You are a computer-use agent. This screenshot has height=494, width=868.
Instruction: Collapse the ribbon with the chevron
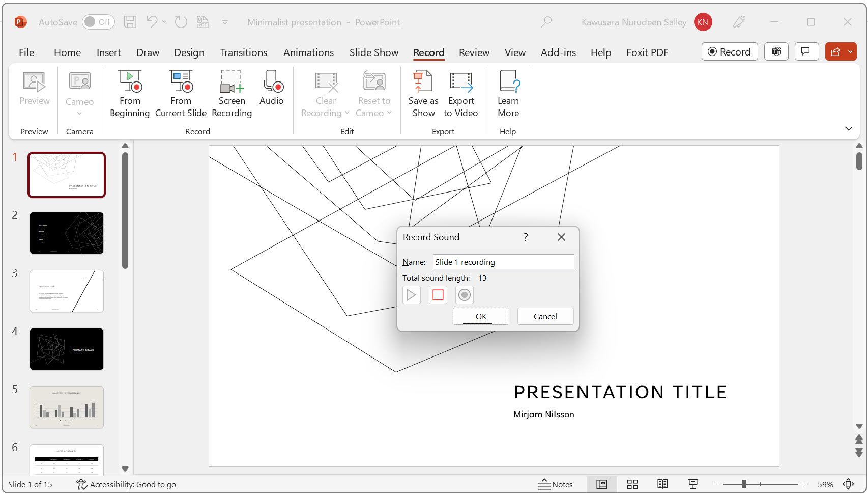coord(848,128)
